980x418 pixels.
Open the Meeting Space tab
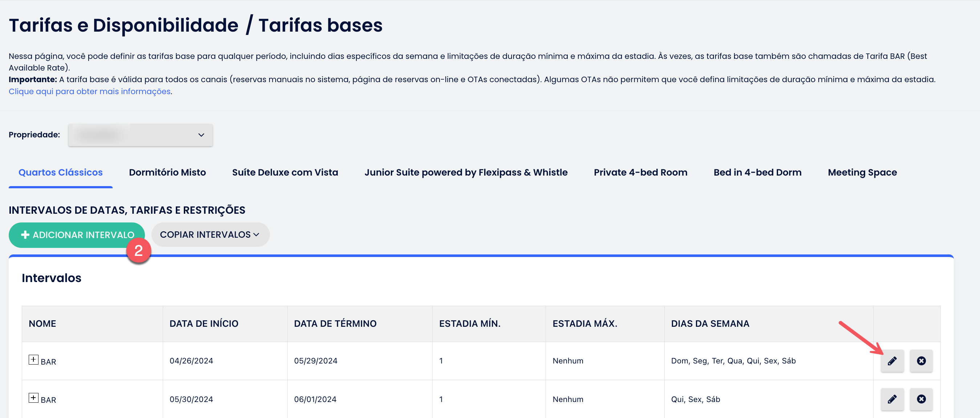(862, 172)
